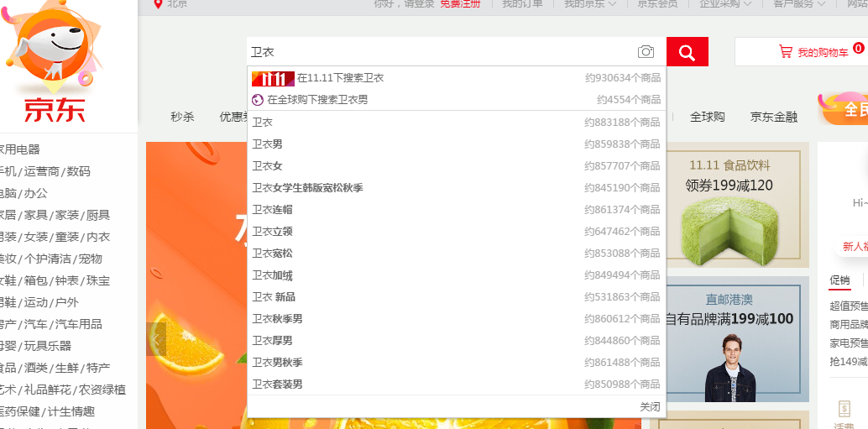Click the 全民 promo badge
Viewport: 868px width, 429px height.
pos(844,109)
